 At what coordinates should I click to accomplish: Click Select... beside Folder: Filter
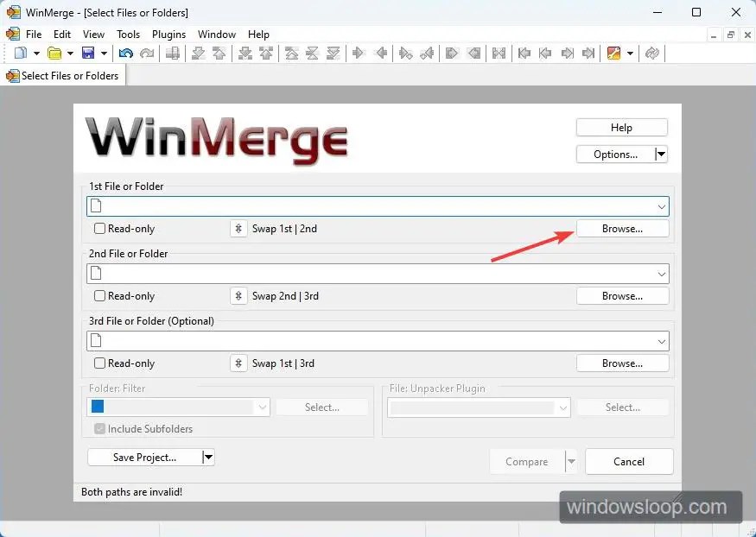coord(322,407)
